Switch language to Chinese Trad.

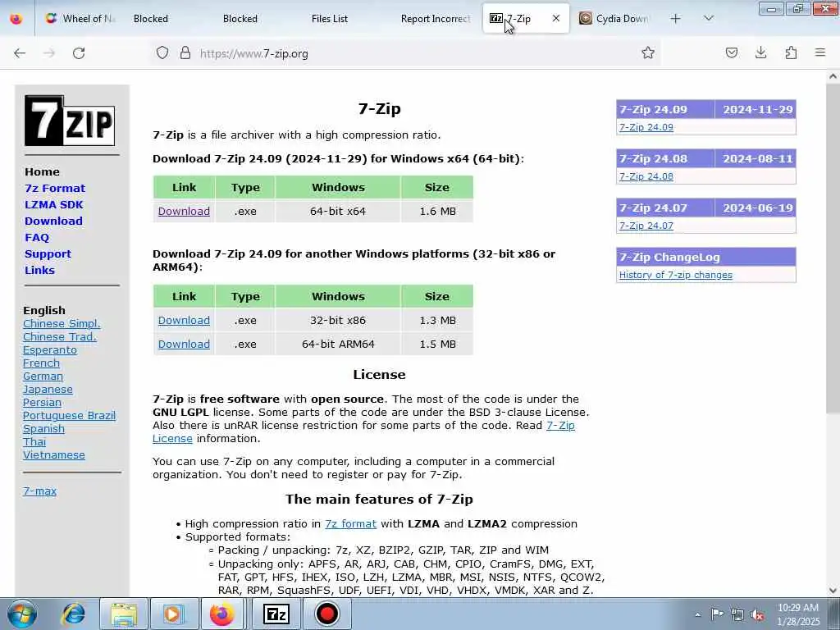click(x=60, y=336)
